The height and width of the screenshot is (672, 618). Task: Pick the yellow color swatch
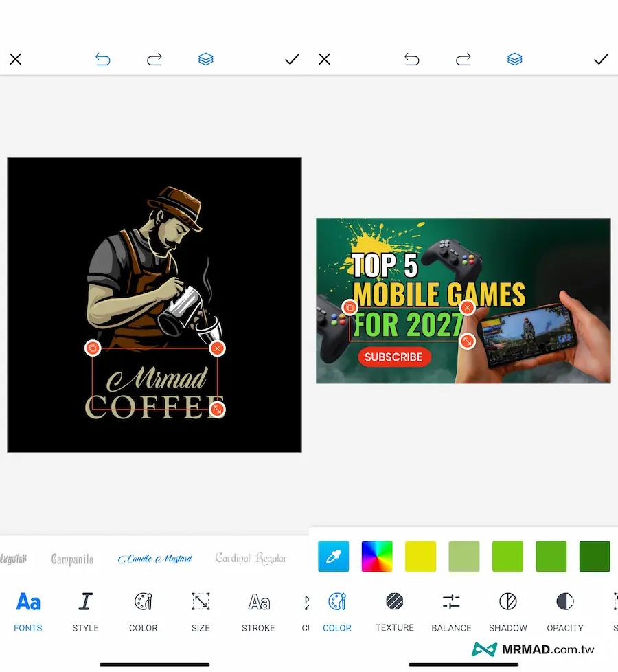[421, 557]
